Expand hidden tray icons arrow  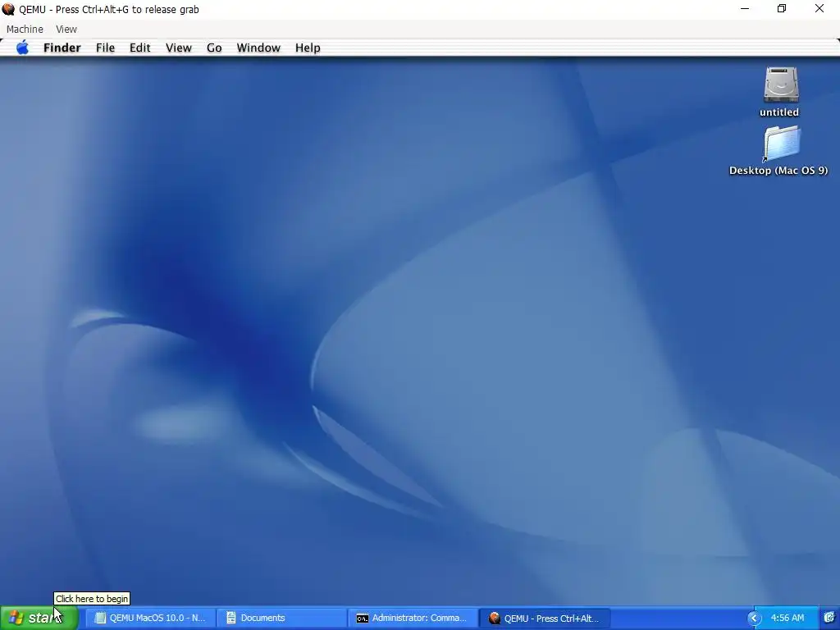[754, 619]
